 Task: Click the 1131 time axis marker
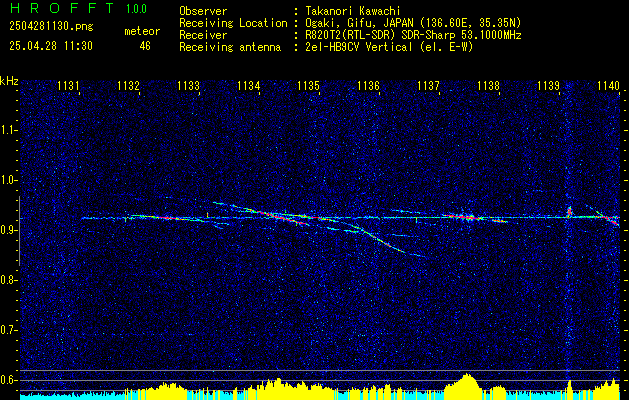click(68, 86)
